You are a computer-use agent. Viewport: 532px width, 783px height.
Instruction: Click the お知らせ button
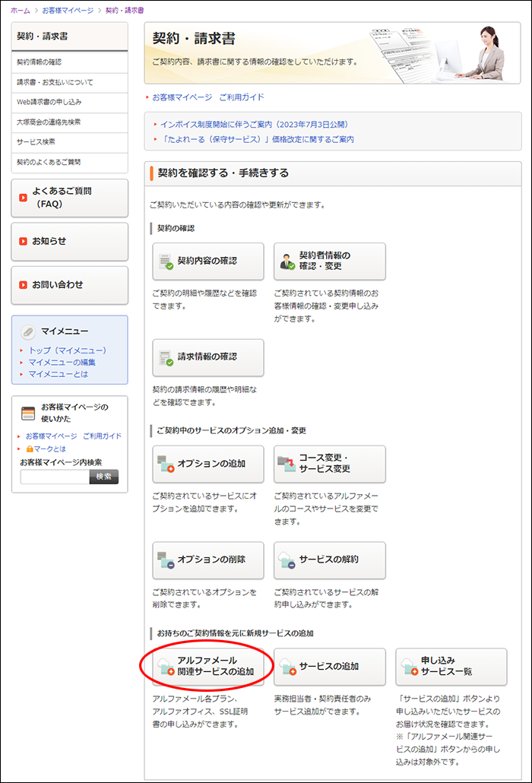pyautogui.click(x=69, y=242)
